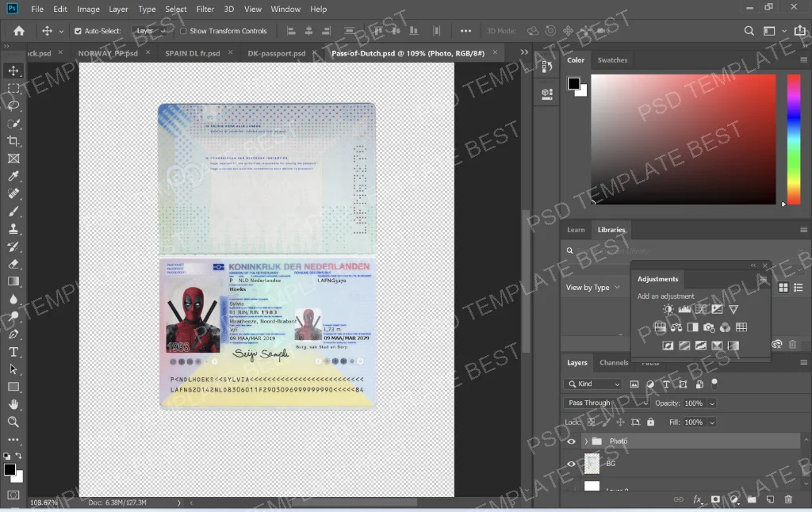812x512 pixels.
Task: Select the Eyedropper tool
Action: (x=13, y=176)
